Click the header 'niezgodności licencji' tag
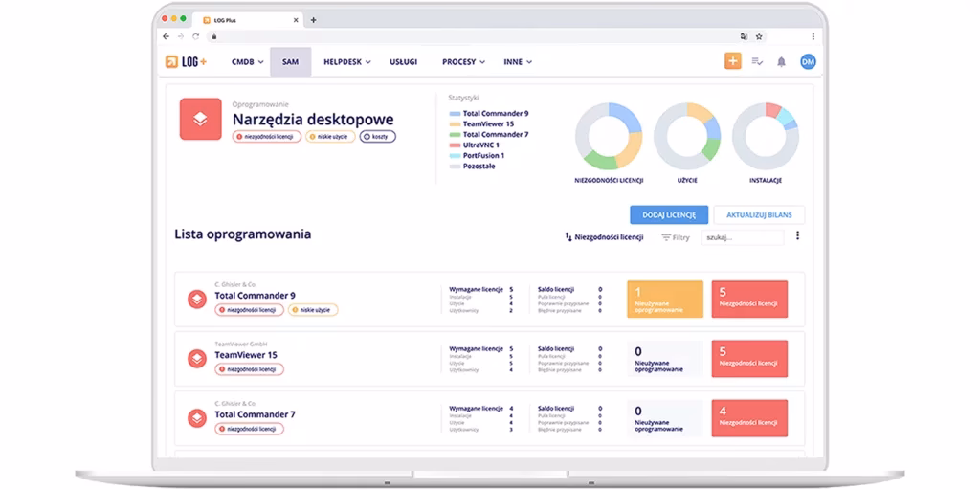 tap(267, 136)
